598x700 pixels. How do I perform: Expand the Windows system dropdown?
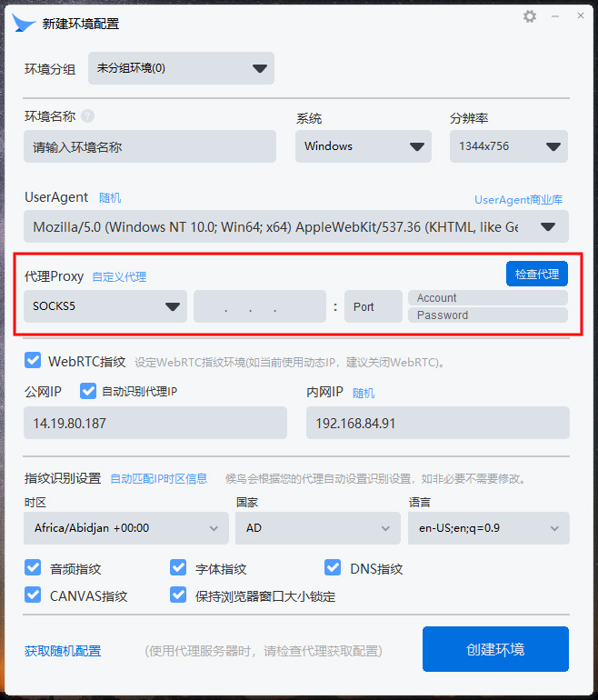pos(364,146)
